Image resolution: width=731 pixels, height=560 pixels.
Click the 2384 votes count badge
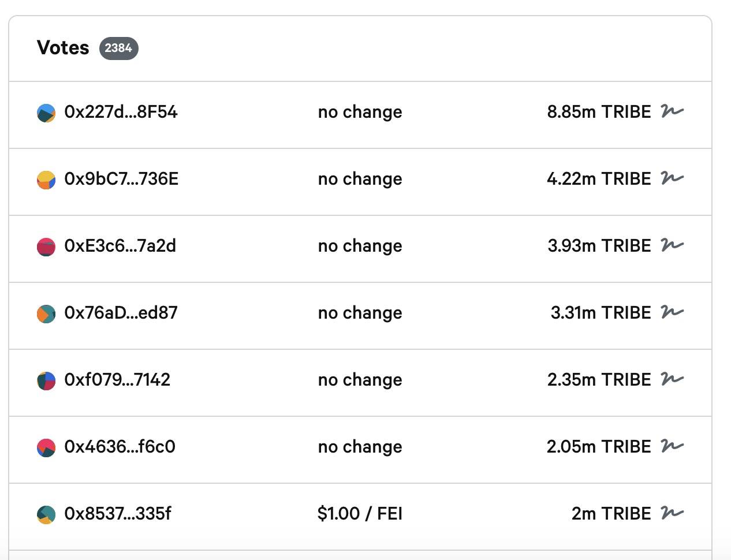tap(118, 48)
